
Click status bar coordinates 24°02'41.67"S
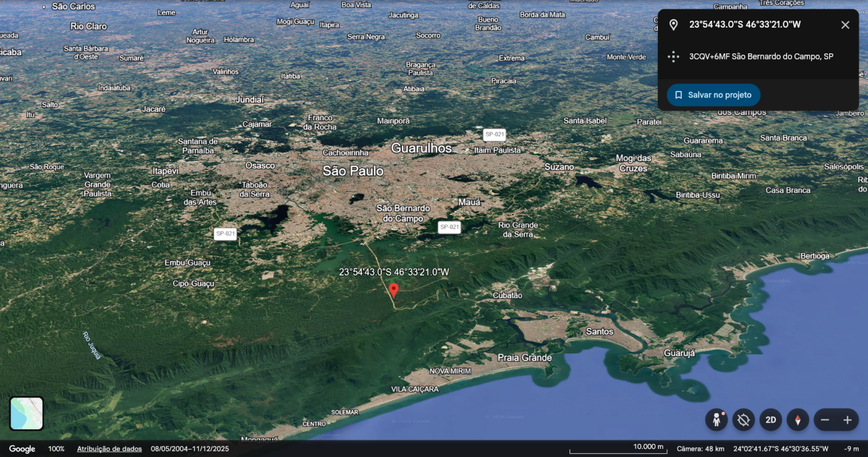click(781, 449)
